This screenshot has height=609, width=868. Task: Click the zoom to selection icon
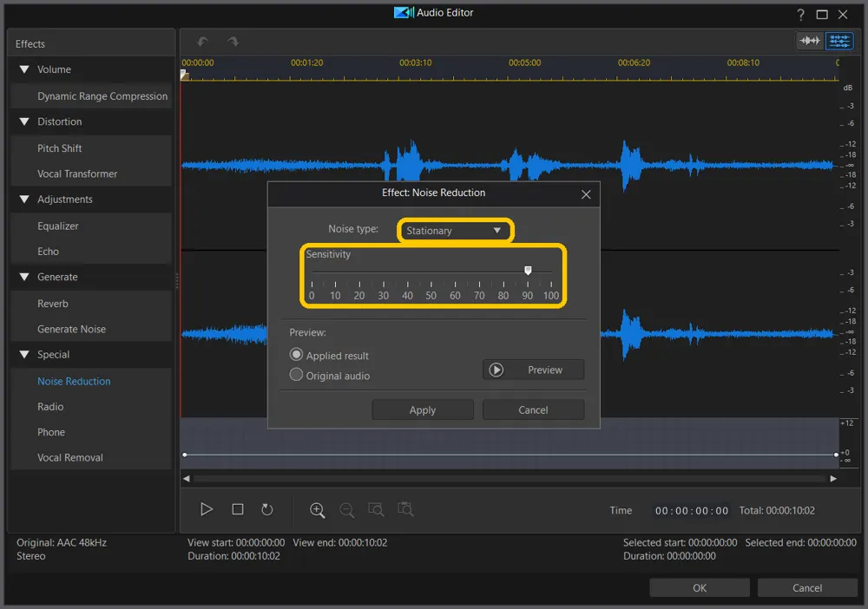pos(376,509)
